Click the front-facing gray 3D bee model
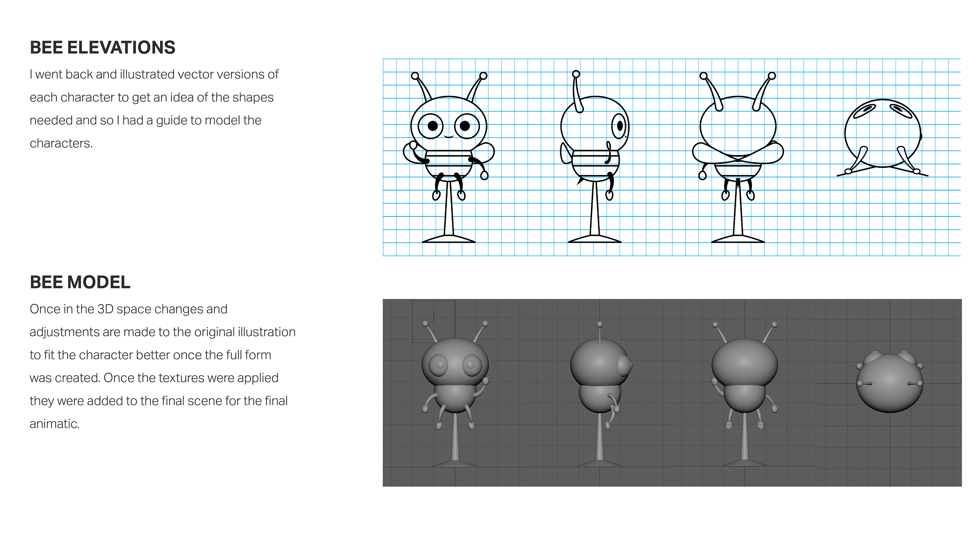The width and height of the screenshot is (980, 551). (455, 392)
